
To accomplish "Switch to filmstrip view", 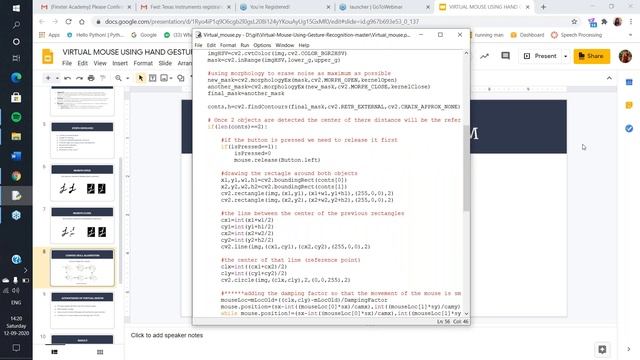I will (55, 352).
